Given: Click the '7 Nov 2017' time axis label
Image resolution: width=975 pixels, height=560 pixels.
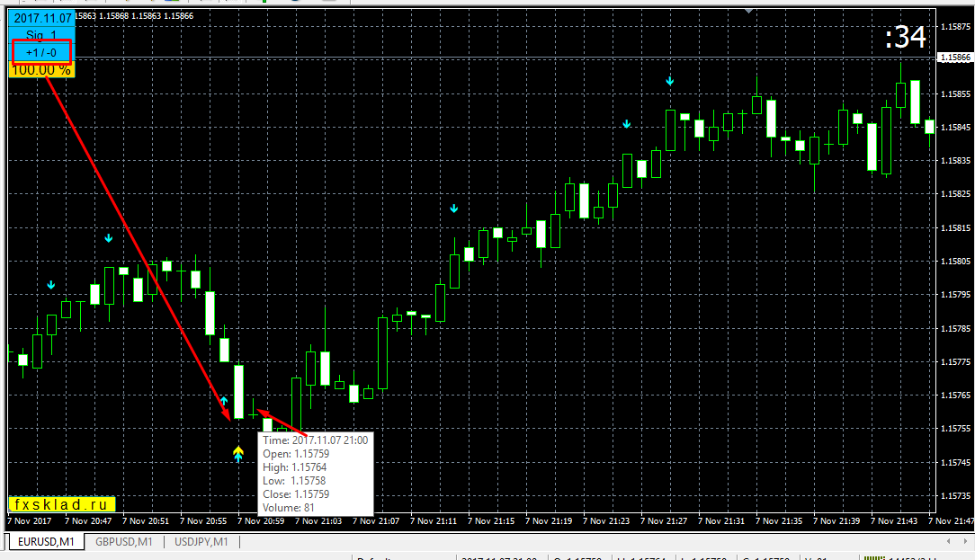Looking at the screenshot, I should pos(29,520).
